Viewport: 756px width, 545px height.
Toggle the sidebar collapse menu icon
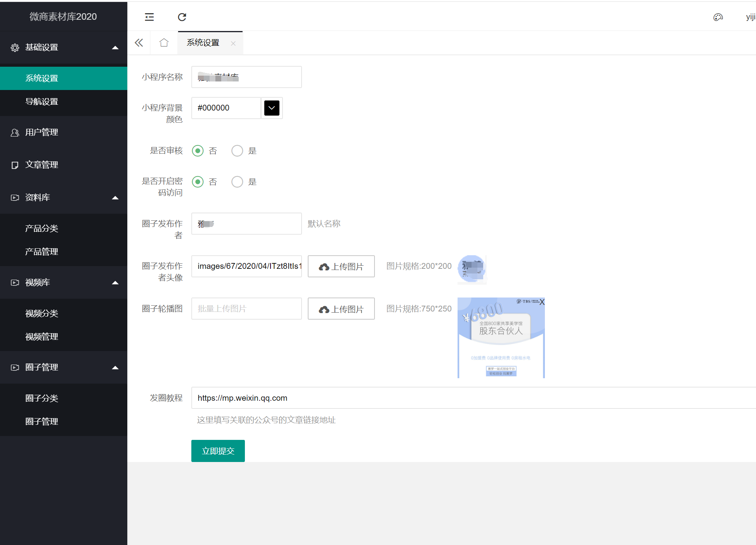pyautogui.click(x=149, y=17)
